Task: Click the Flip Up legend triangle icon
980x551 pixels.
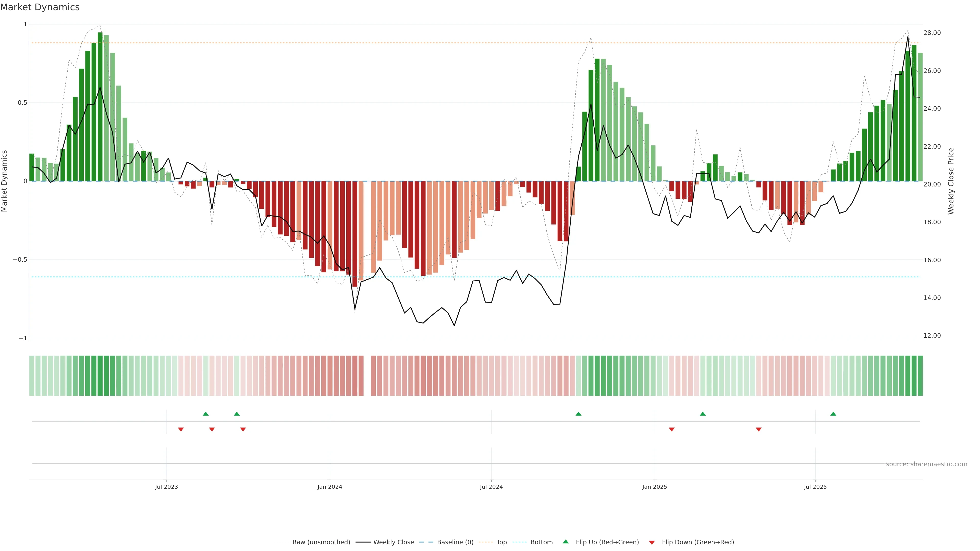Action: click(566, 542)
